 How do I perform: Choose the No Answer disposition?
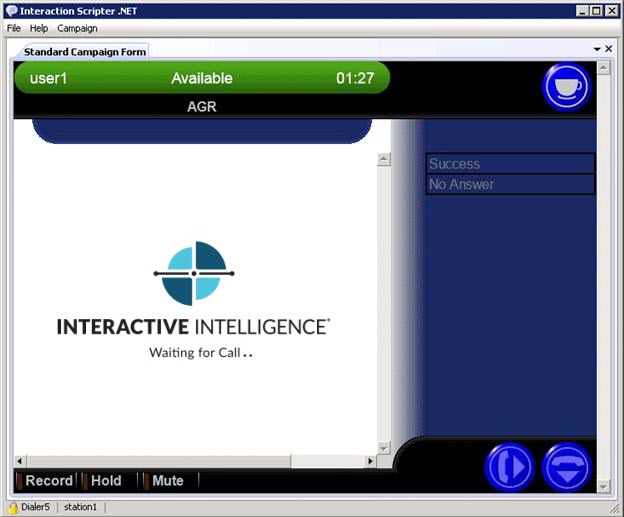click(x=510, y=184)
